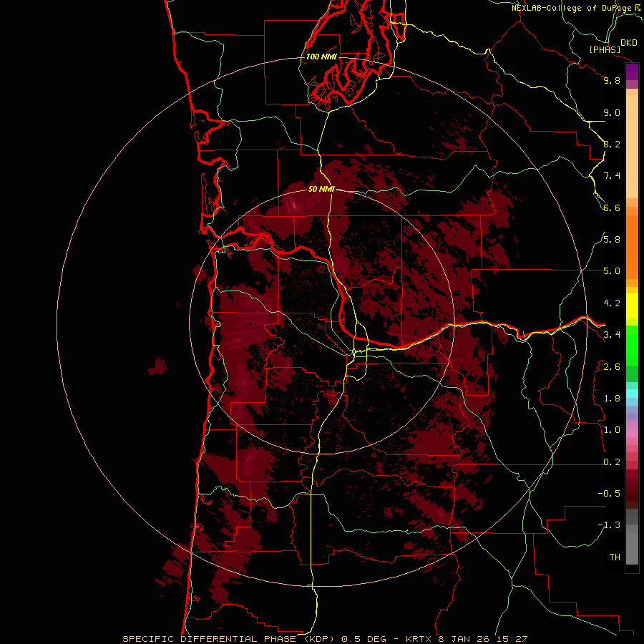Select the 5.8 value on the color scale
The width and height of the screenshot is (644, 644).
coord(612,240)
